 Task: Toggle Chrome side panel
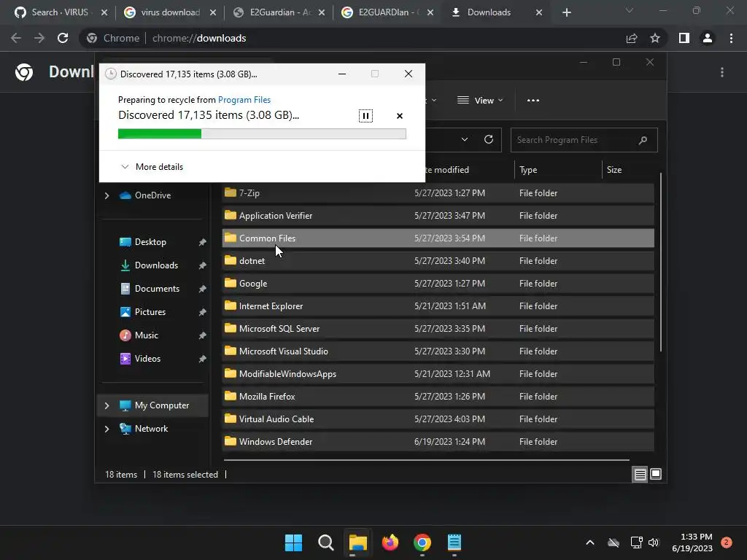[x=684, y=38]
